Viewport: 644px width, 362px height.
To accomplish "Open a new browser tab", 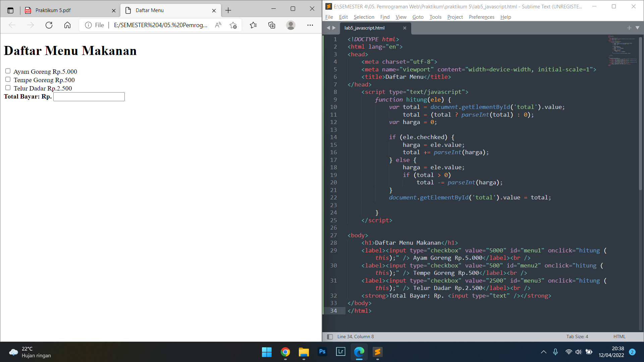I will pos(228,10).
